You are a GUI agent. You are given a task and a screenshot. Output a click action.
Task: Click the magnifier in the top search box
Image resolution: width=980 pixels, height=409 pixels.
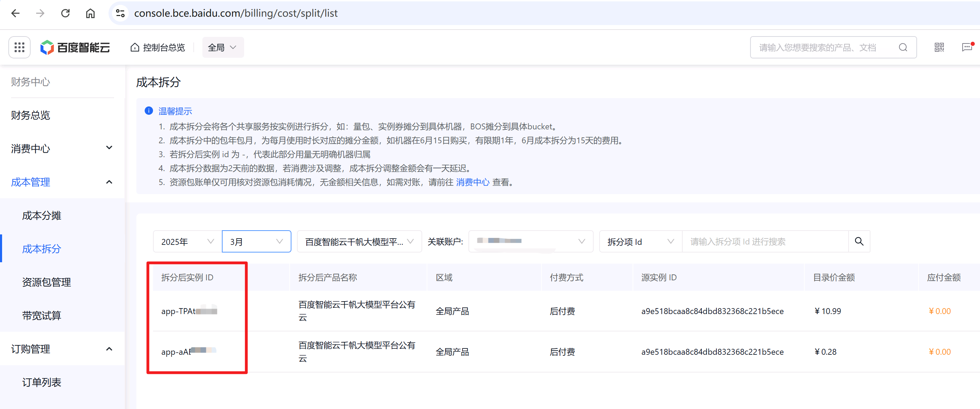pos(903,47)
